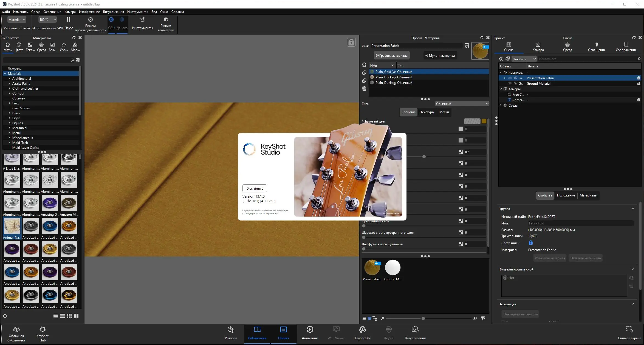Click the Cloud Library icon
This screenshot has width=644, height=345.
pos(16,330)
